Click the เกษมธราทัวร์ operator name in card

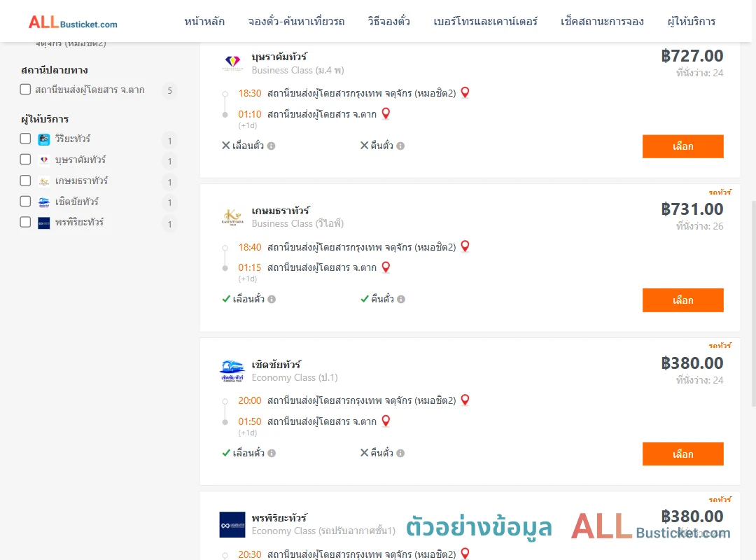pos(281,211)
